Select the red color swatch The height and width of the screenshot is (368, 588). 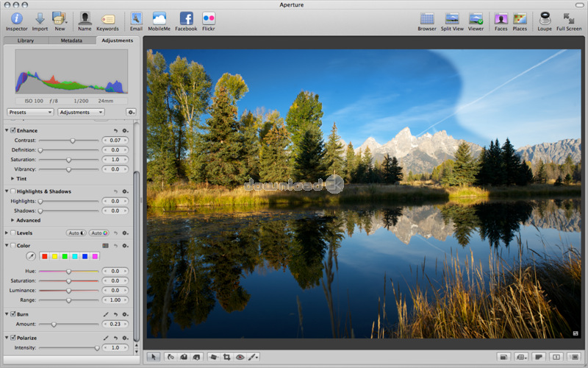[45, 256]
